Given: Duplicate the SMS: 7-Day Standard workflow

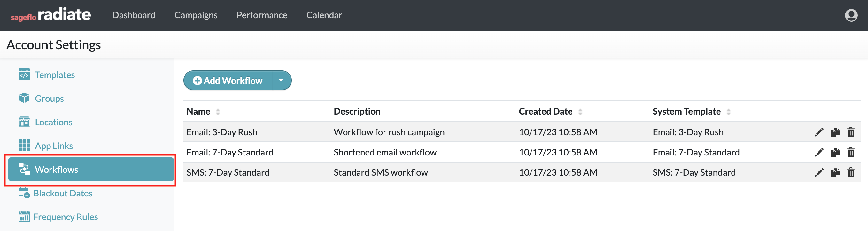Looking at the screenshot, I should pyautogui.click(x=835, y=173).
